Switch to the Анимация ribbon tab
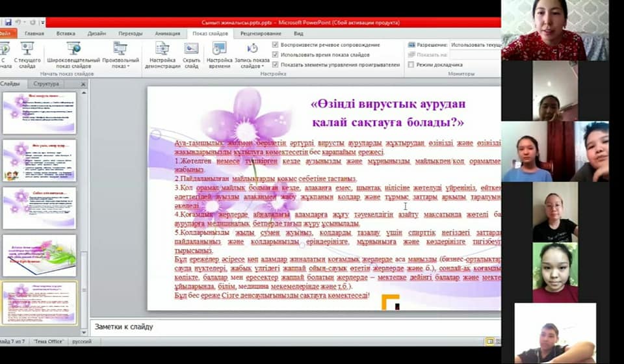This screenshot has height=364, width=624. [168, 33]
